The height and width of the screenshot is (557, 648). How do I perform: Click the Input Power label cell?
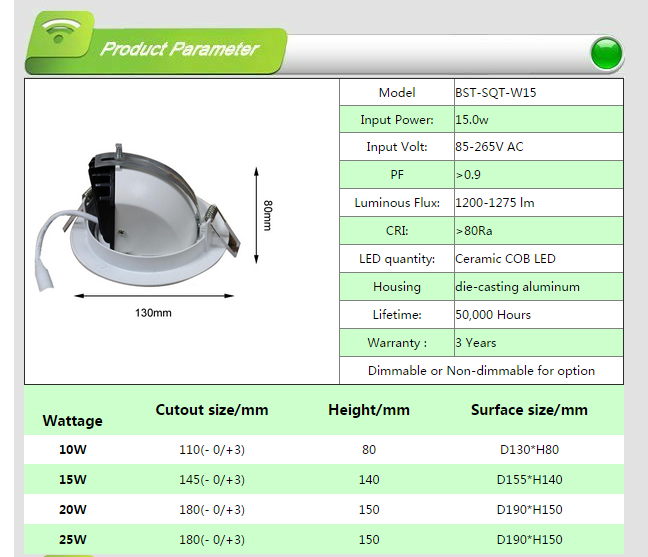397,120
